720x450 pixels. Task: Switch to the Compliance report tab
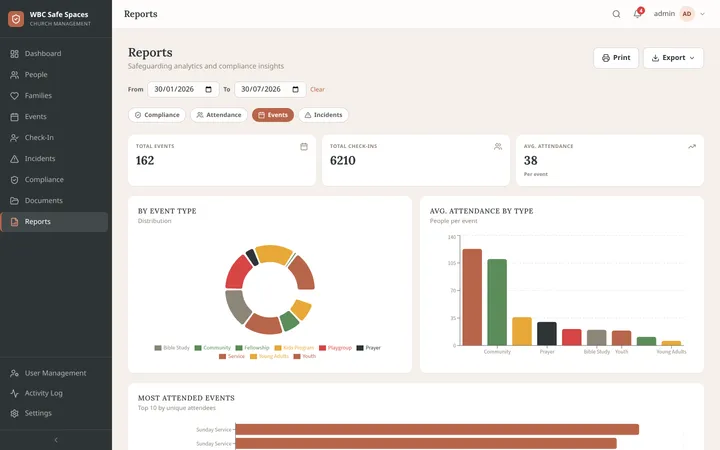coord(157,115)
